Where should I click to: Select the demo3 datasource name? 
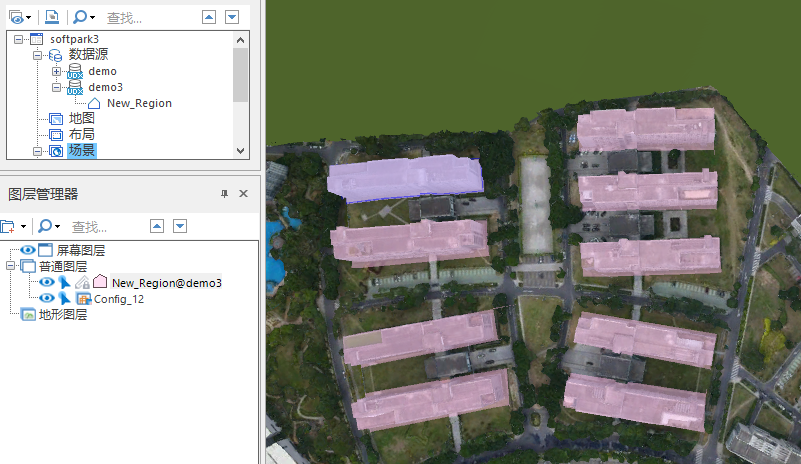coord(105,87)
